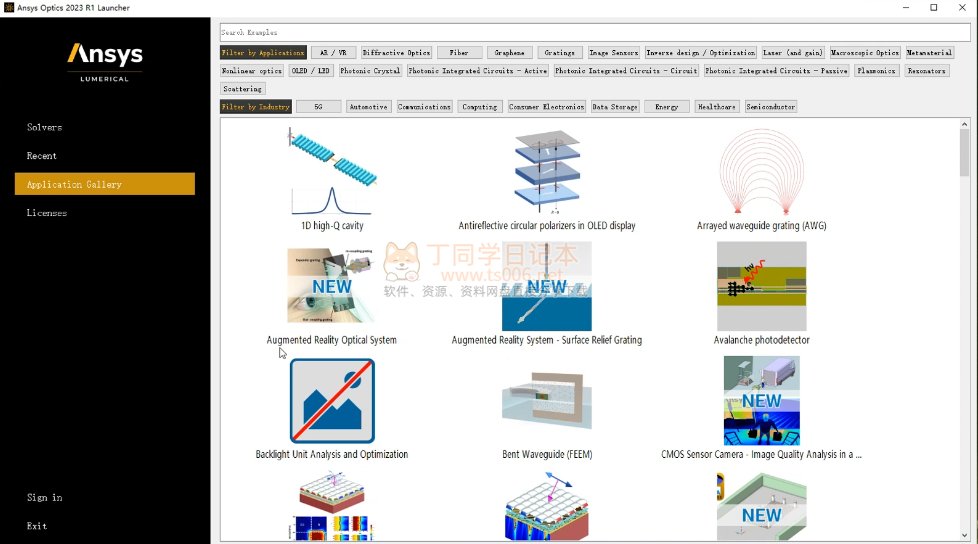The height and width of the screenshot is (544, 978).
Task: Click the launcher title bar app icon
Action: coord(9,7)
